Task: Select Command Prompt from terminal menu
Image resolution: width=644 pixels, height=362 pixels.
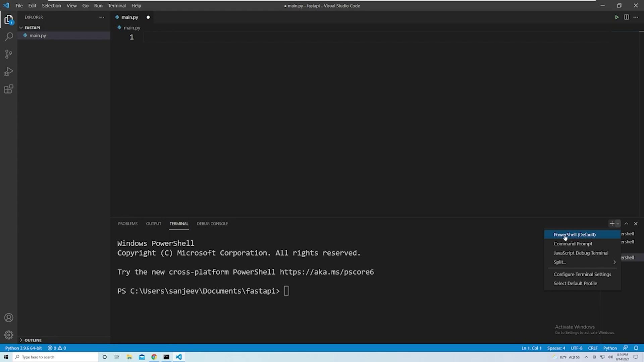Action: 573,244
